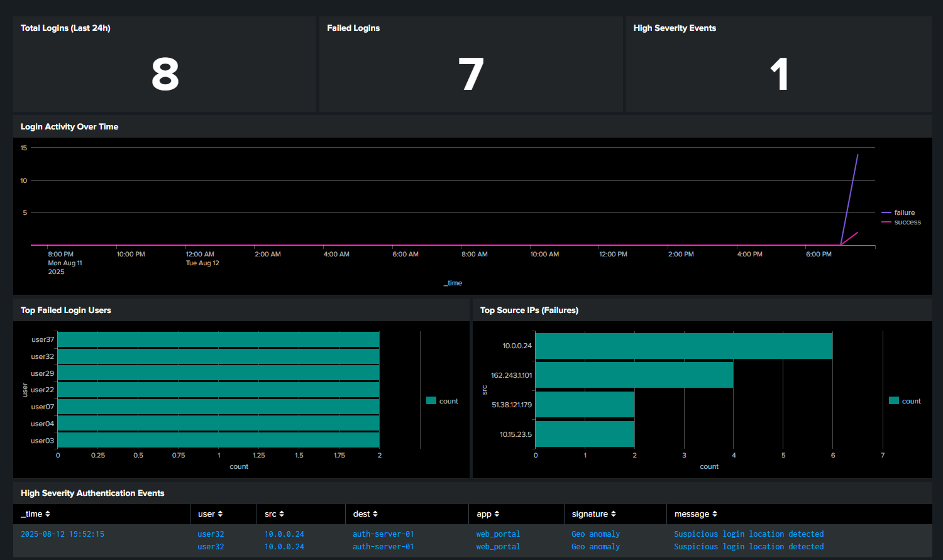Sort the signature column
The height and width of the screenshot is (560, 943).
pos(592,513)
